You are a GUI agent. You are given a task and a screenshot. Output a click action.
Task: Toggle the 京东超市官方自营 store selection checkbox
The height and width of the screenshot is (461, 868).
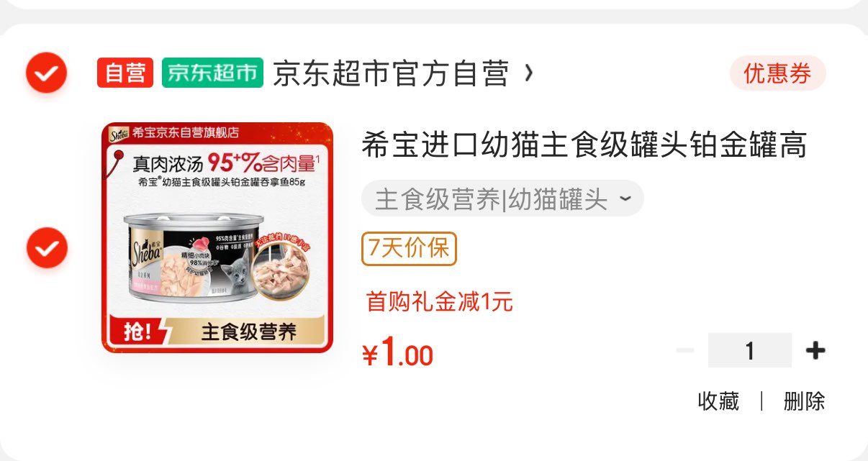click(47, 73)
